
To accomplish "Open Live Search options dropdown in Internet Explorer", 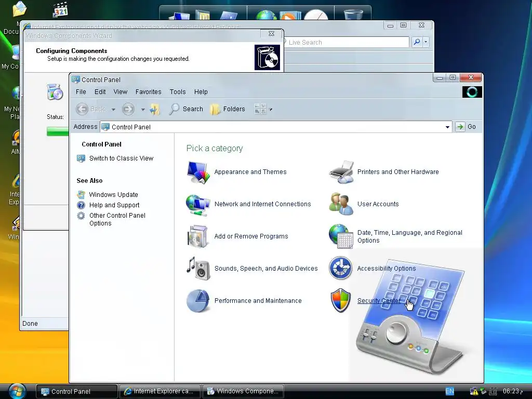I will pos(426,42).
